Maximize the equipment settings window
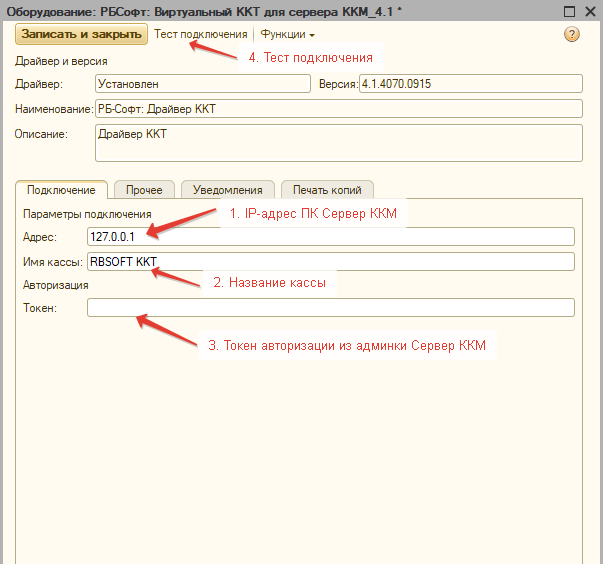 coord(569,12)
